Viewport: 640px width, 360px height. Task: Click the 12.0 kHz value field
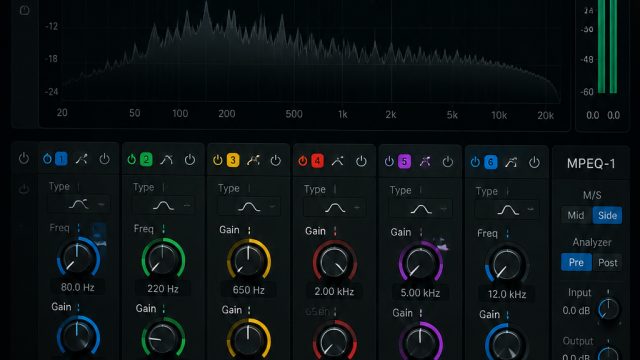pyautogui.click(x=507, y=294)
